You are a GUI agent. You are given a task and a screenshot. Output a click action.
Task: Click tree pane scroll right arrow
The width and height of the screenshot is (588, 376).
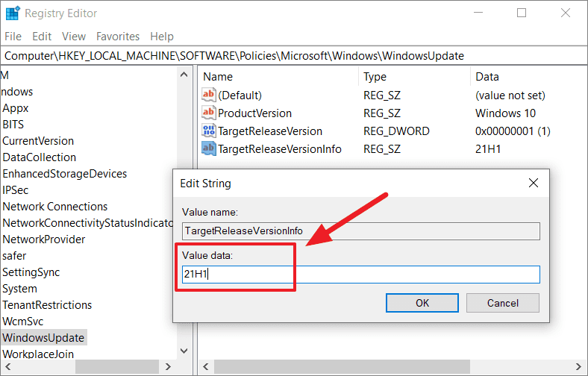coord(168,366)
